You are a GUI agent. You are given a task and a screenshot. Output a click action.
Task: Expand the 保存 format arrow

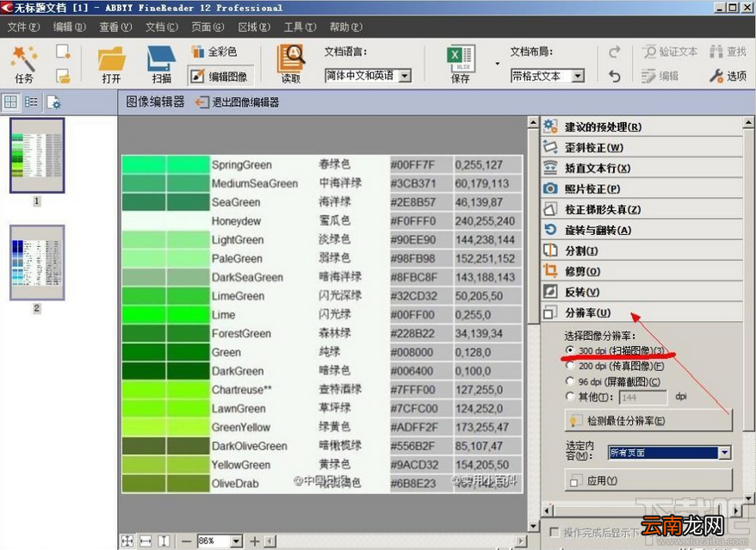point(497,64)
